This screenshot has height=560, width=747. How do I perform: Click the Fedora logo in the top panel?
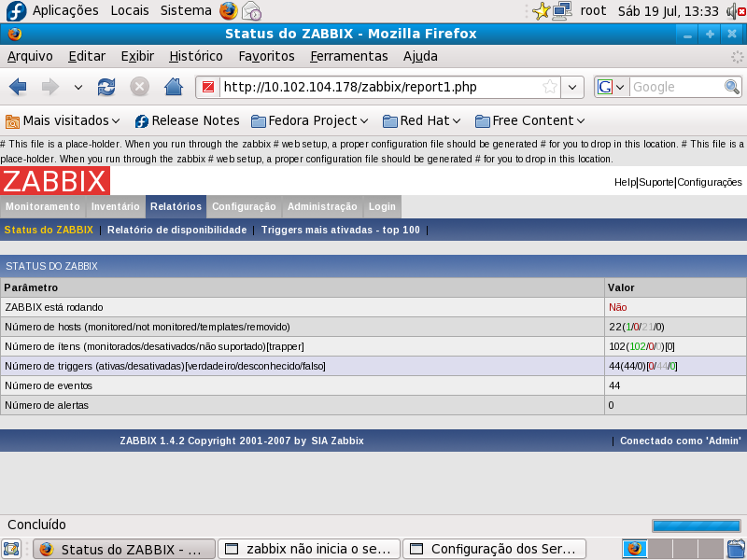click(x=15, y=10)
